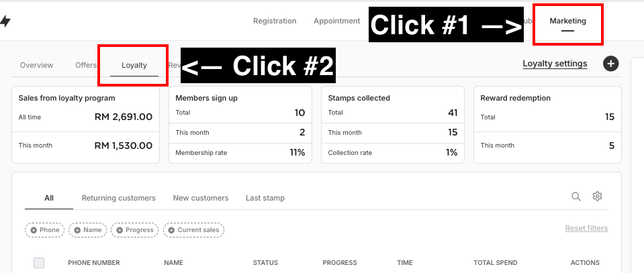This screenshot has height=273, width=644.
Task: Open Appointment in the top navigation
Action: (x=337, y=21)
